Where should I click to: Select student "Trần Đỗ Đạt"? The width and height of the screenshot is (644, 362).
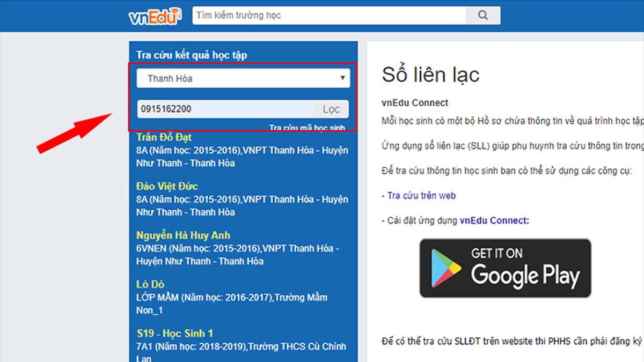tap(164, 137)
